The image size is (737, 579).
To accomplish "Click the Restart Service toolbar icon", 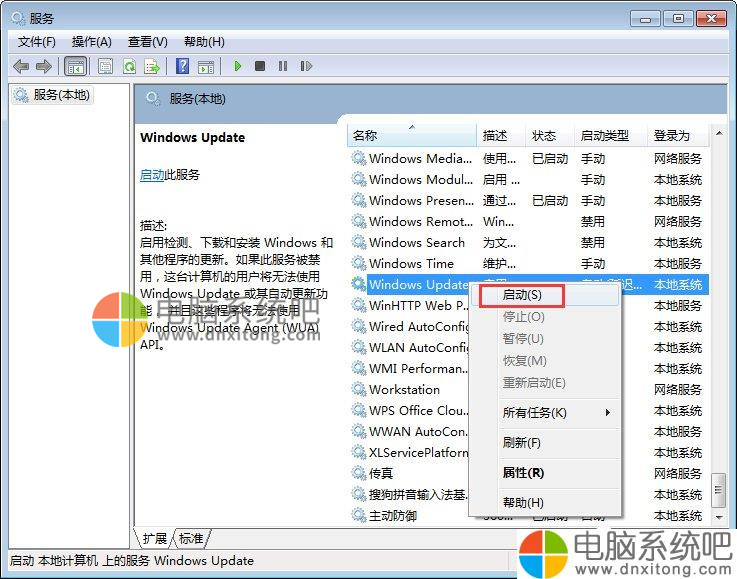I will [x=306, y=66].
